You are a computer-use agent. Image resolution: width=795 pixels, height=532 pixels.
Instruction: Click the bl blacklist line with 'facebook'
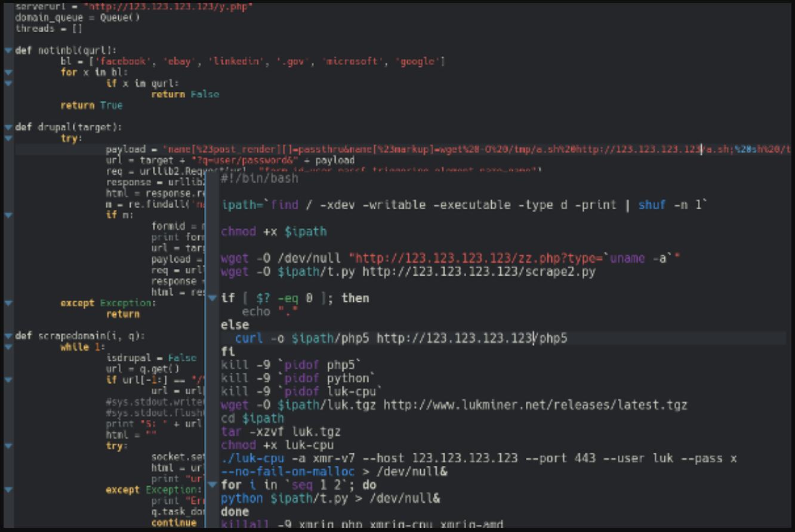click(x=253, y=61)
